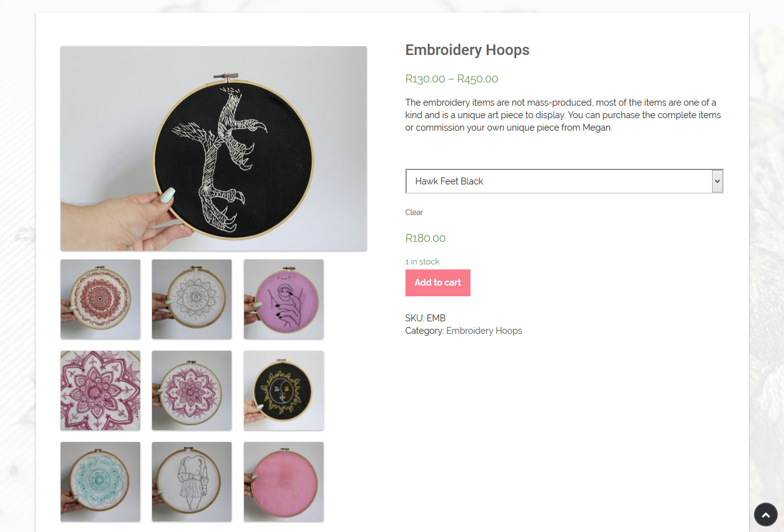Image resolution: width=784 pixels, height=532 pixels.
Task: Open the close-up pink mandala thumbnail
Action: click(100, 391)
